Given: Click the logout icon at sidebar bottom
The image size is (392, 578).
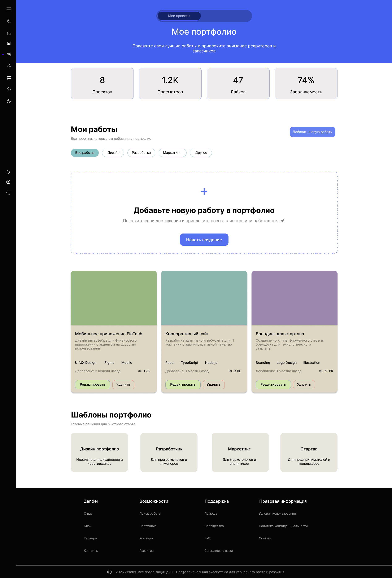Looking at the screenshot, I should click(x=8, y=193).
